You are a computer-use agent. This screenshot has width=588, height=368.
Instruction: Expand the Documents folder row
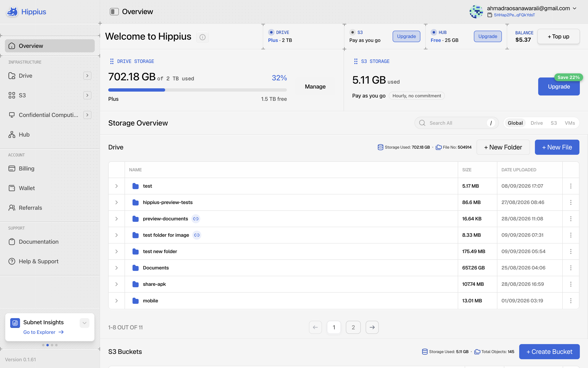pyautogui.click(x=117, y=268)
